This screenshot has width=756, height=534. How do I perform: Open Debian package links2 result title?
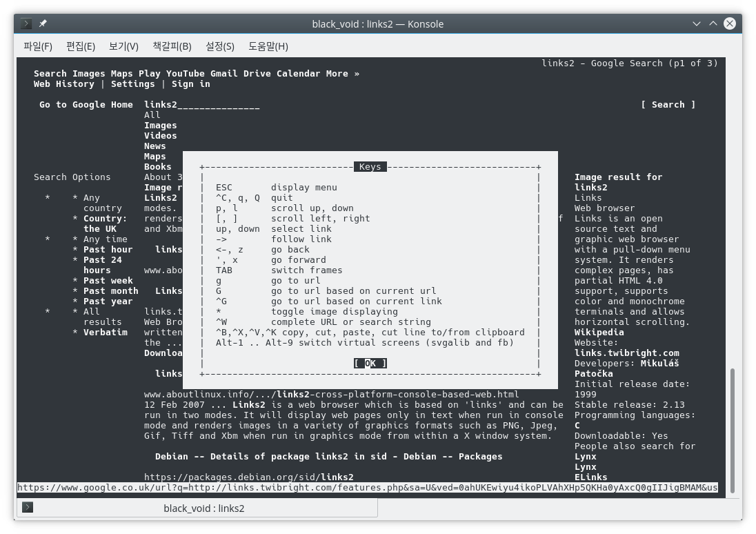(329, 456)
